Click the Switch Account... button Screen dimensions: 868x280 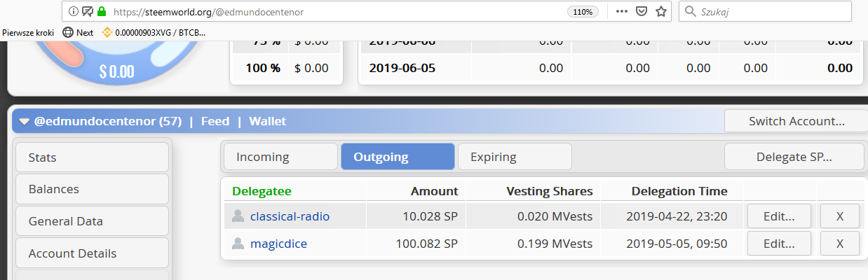click(x=796, y=121)
